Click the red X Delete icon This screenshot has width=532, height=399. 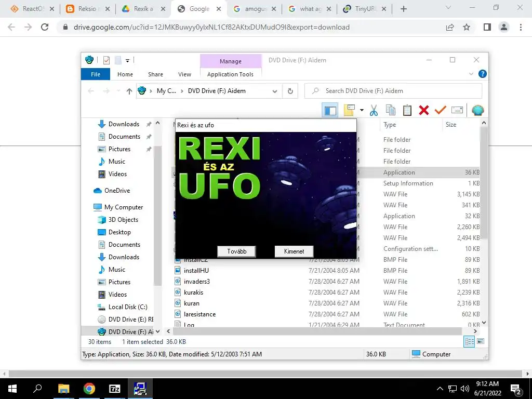coord(424,110)
